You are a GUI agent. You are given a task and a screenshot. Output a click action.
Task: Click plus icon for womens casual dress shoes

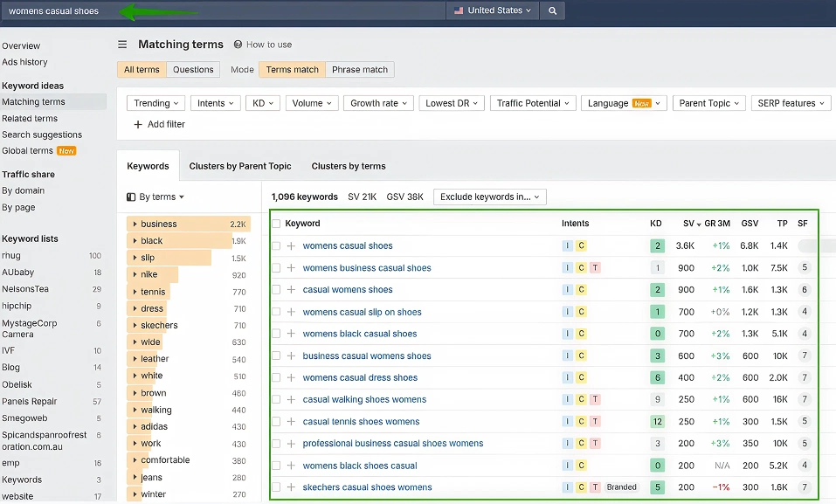pos(291,377)
